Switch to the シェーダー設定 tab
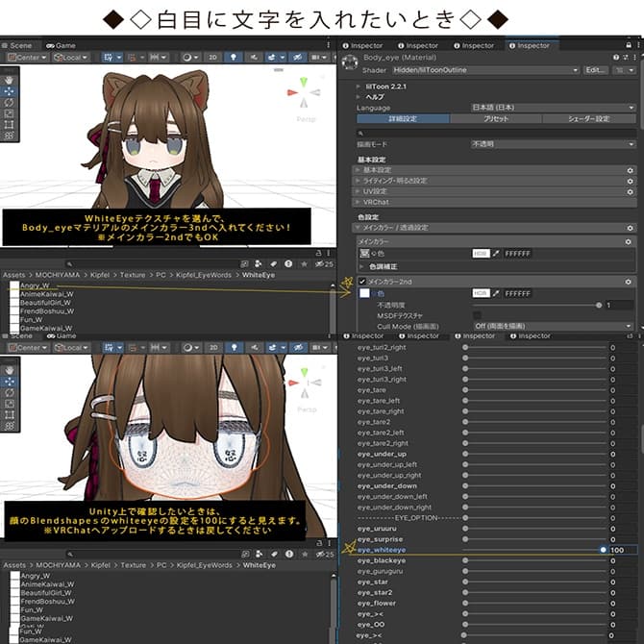Viewport: 644px width, 644px height. (x=589, y=118)
